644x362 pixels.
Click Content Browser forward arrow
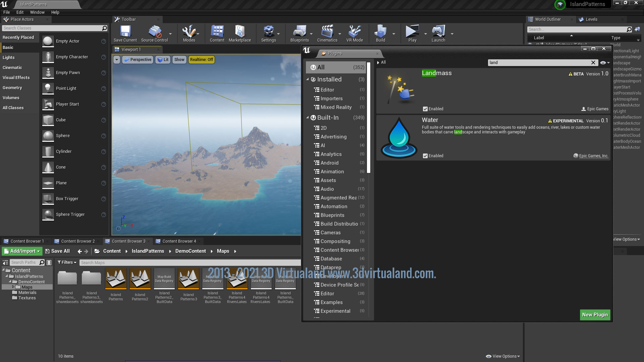point(86,251)
